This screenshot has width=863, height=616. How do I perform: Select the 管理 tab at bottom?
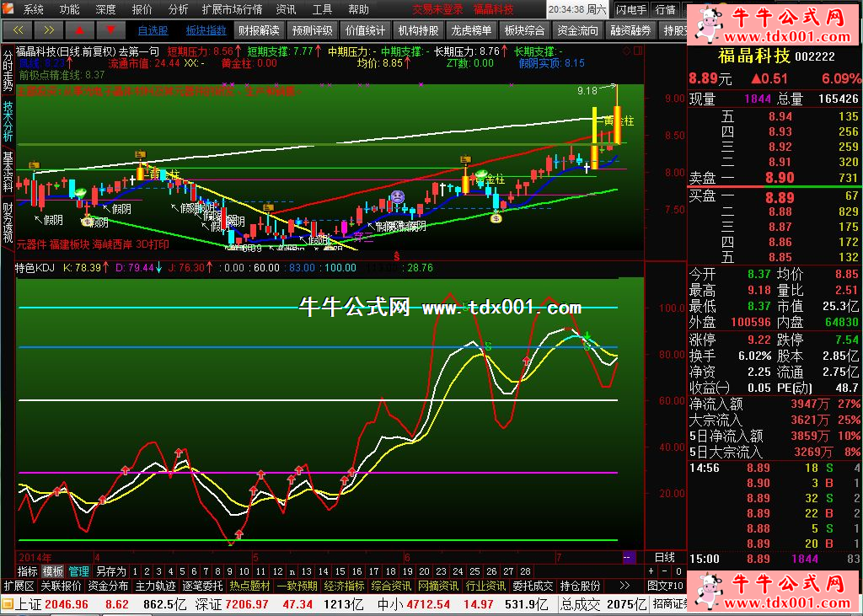[x=78, y=571]
